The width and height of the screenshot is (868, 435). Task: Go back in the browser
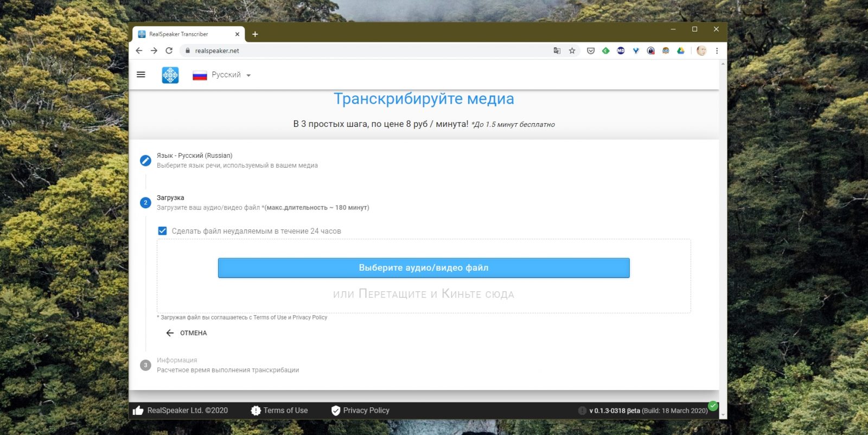point(139,50)
